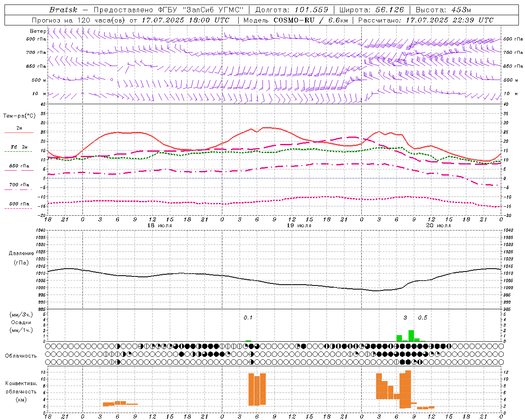Click the 19 июля date label
The width and height of the screenshot is (525, 420).
(299, 226)
